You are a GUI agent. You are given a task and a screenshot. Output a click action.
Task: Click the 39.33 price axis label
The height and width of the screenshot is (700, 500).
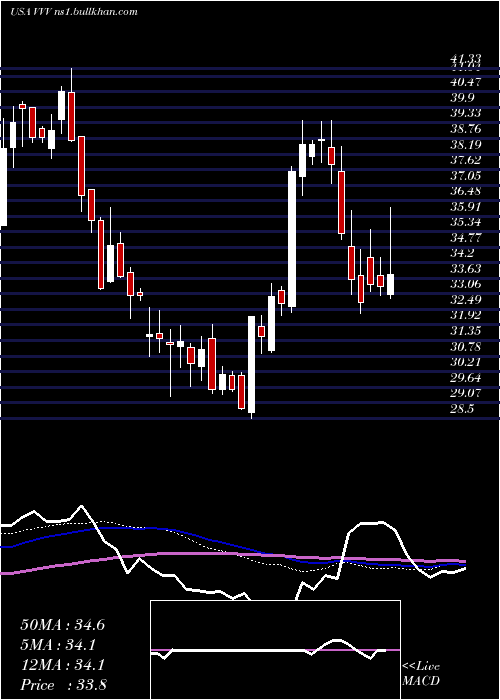466,113
